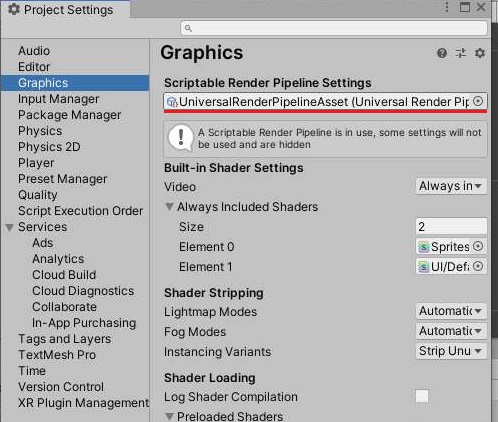Open Physics 2D settings
Screen dimensions: 498x422
tap(49, 147)
